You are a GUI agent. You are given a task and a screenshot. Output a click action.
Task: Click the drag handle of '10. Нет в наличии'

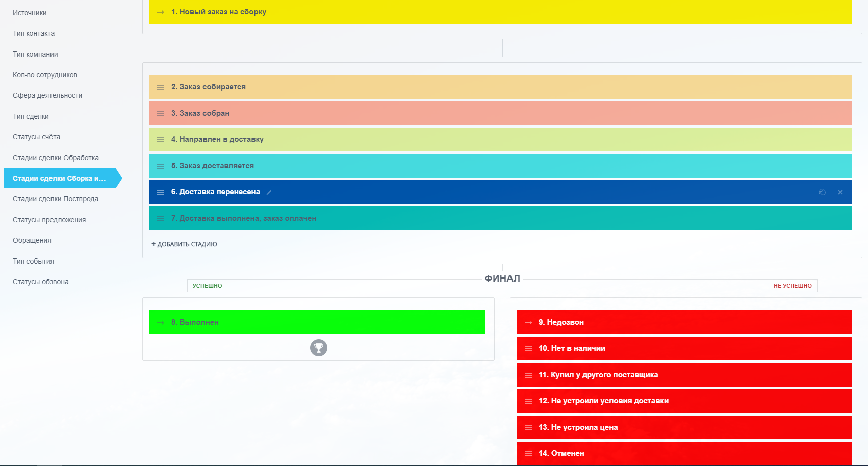pyautogui.click(x=528, y=349)
